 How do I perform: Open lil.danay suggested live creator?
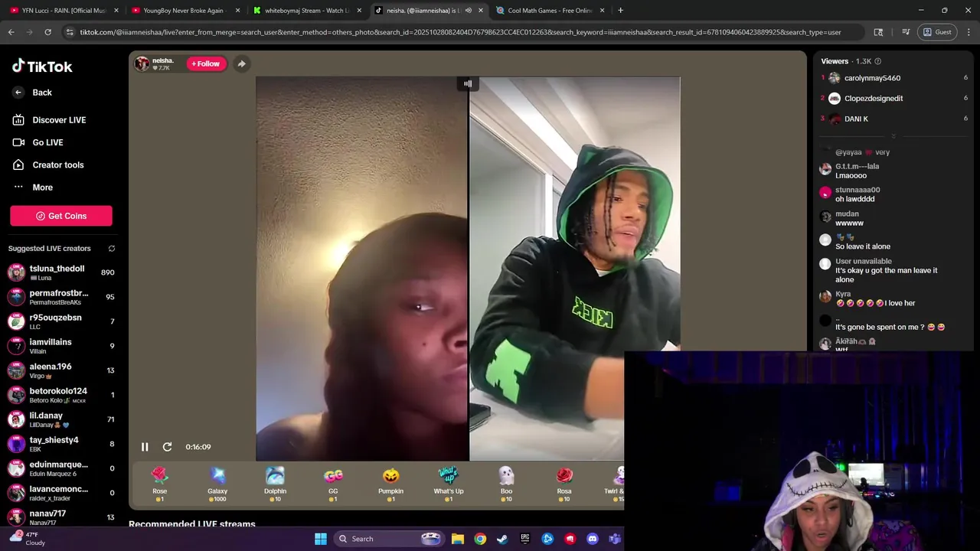(x=61, y=419)
